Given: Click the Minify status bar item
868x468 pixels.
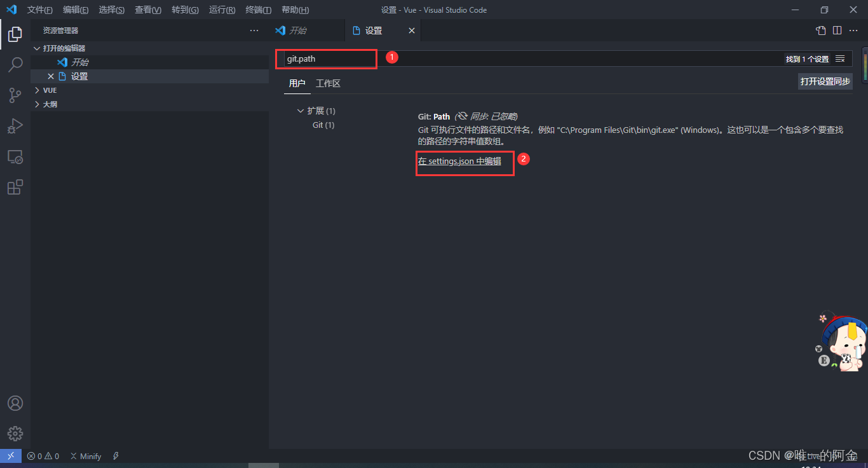Looking at the screenshot, I should [x=86, y=456].
